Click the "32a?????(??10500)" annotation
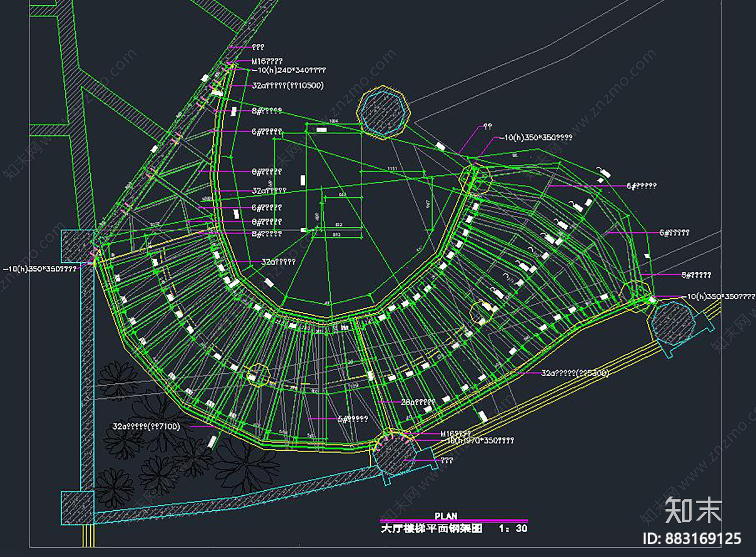 point(288,86)
